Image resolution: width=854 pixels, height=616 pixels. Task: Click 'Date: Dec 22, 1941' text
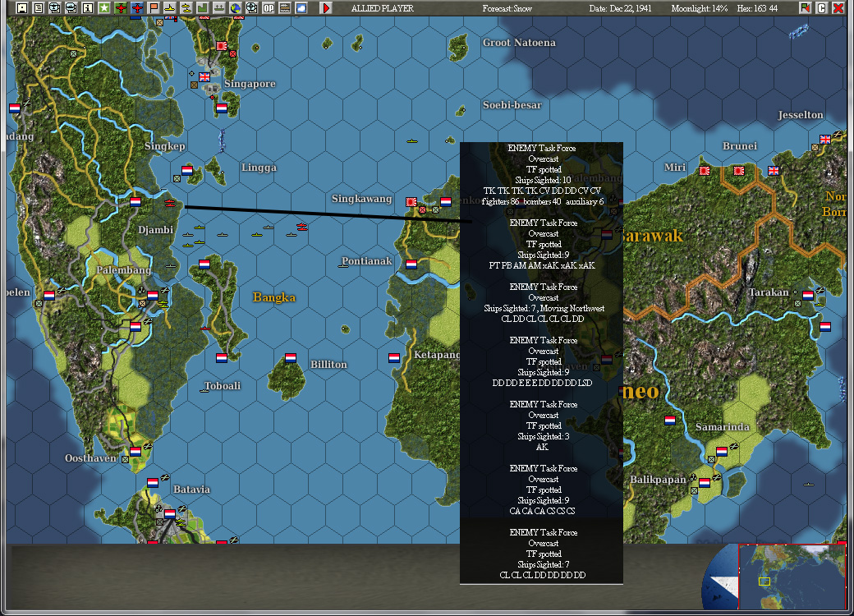620,8
